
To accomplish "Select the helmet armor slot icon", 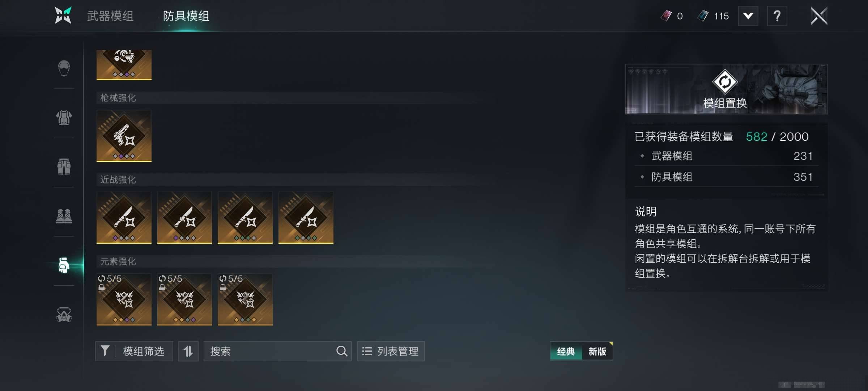I will pos(64,68).
